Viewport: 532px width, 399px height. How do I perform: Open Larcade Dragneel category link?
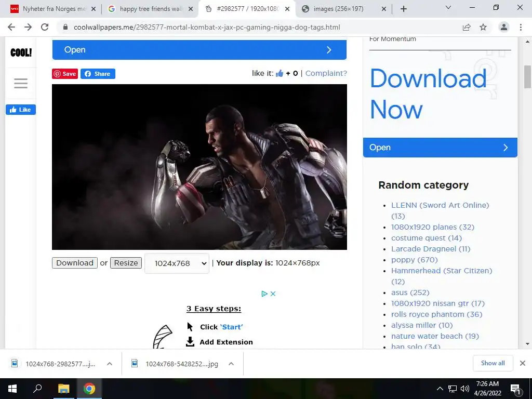[x=431, y=249]
